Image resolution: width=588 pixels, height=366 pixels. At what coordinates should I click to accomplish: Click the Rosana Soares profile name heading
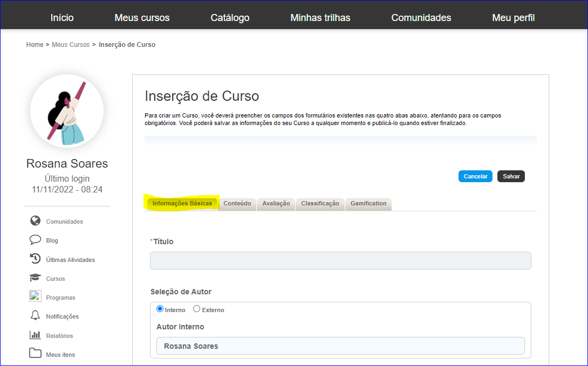click(67, 163)
